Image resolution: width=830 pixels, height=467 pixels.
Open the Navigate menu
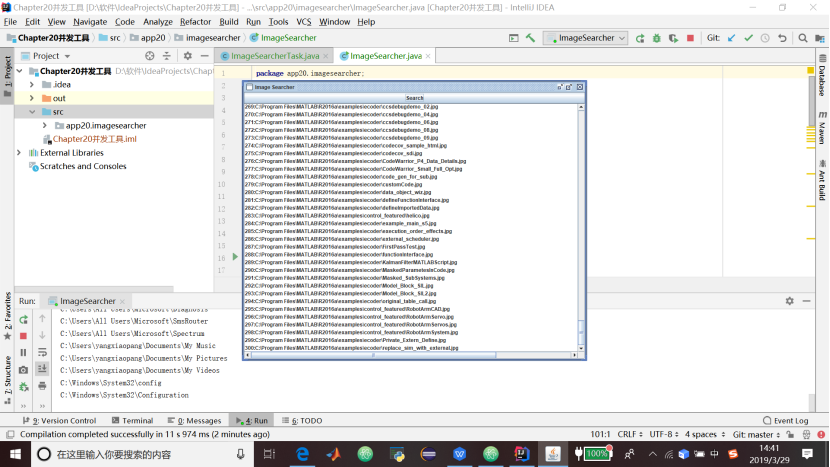pyautogui.click(x=90, y=22)
